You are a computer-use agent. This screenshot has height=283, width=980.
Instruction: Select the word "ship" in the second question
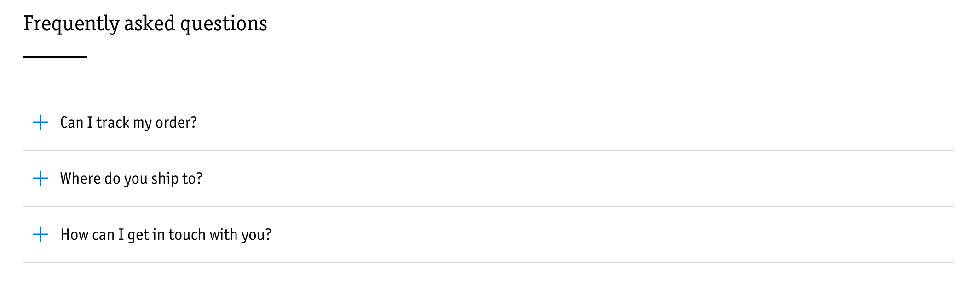click(165, 178)
